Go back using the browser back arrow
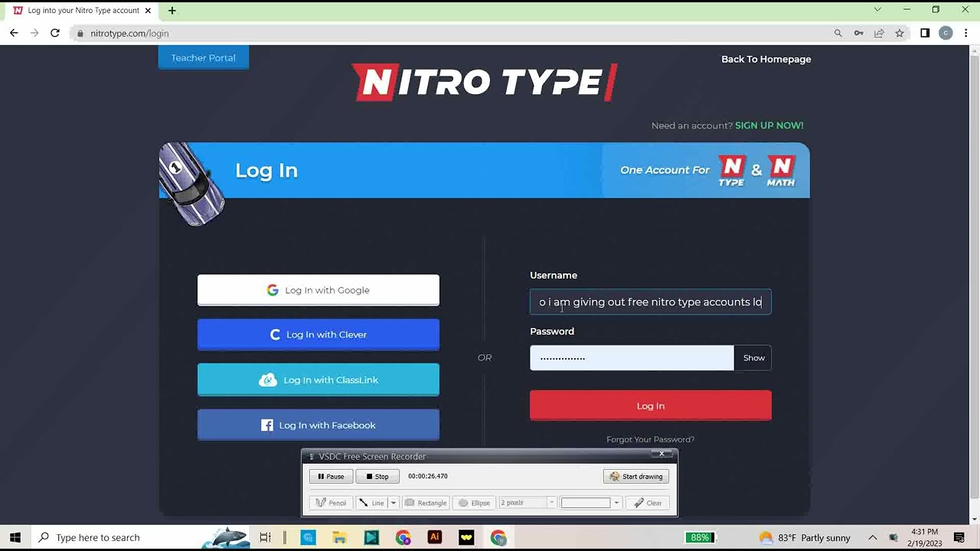This screenshot has height=551, width=980. click(14, 33)
